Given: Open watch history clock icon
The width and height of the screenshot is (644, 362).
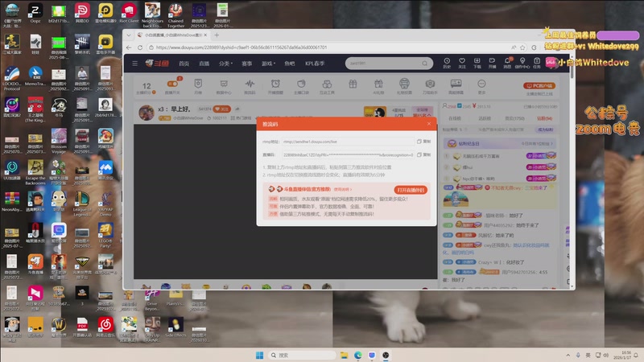Looking at the screenshot, I should (447, 63).
